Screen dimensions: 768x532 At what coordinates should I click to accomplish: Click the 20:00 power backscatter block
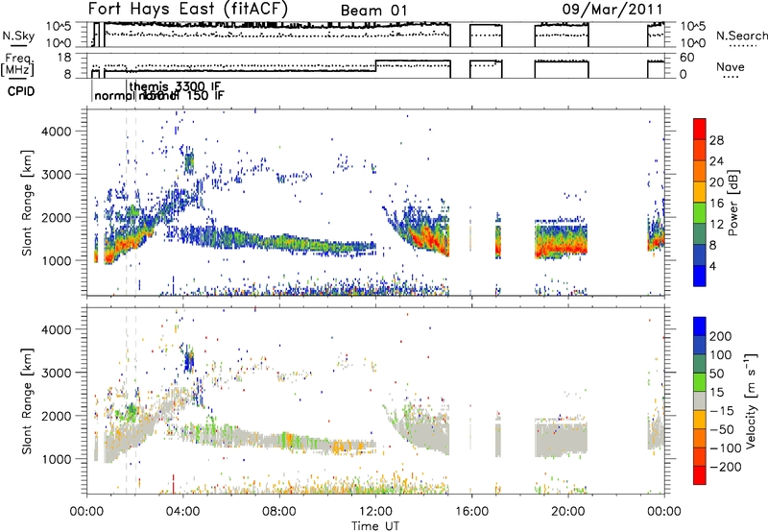(x=561, y=240)
